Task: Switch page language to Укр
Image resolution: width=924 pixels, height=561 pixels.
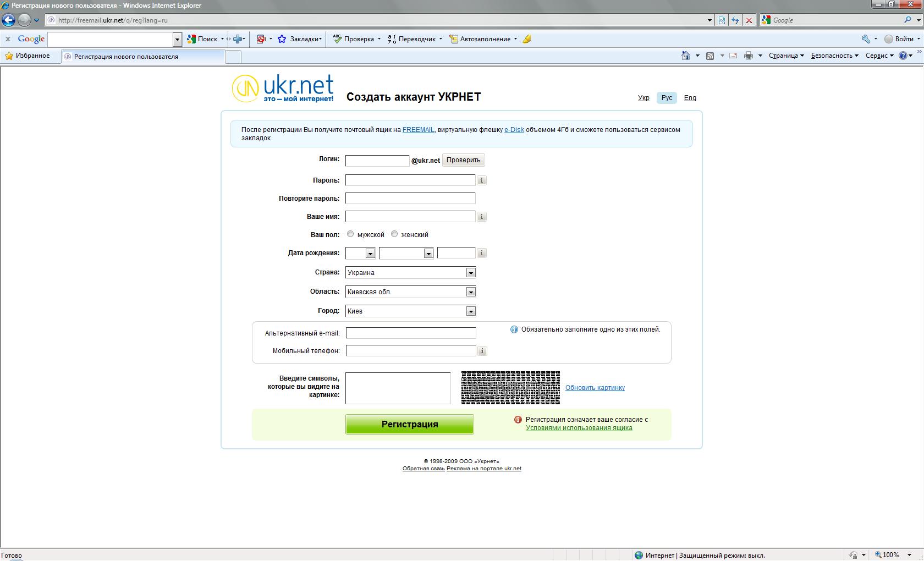Action: tap(643, 98)
